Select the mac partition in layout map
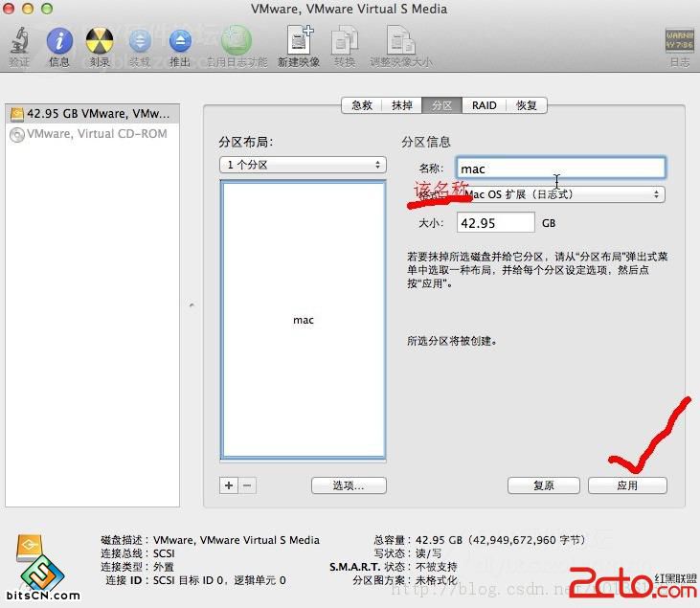 (304, 320)
